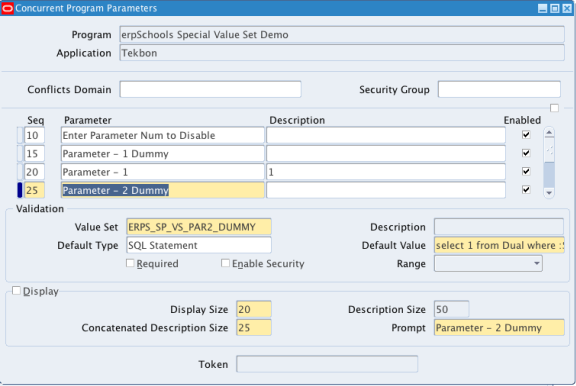Viewport: 576px width, 386px height.
Task: Focus the Conflicts Domain field
Action: click(210, 89)
